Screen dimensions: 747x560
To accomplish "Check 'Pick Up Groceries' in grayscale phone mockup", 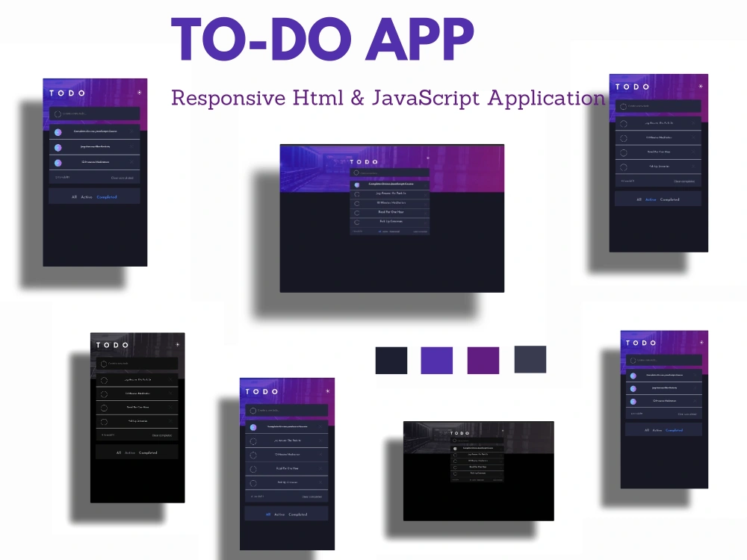I will pyautogui.click(x=104, y=421).
